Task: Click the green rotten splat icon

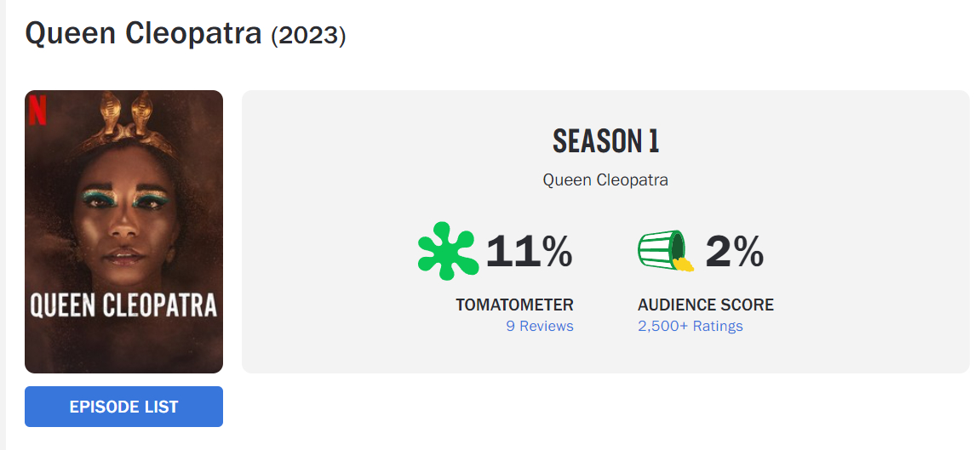Action: (x=448, y=251)
